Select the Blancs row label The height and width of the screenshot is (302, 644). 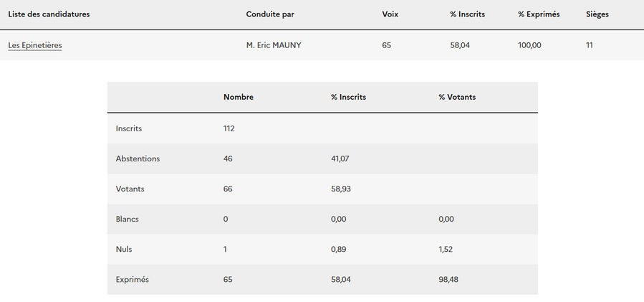tap(128, 219)
